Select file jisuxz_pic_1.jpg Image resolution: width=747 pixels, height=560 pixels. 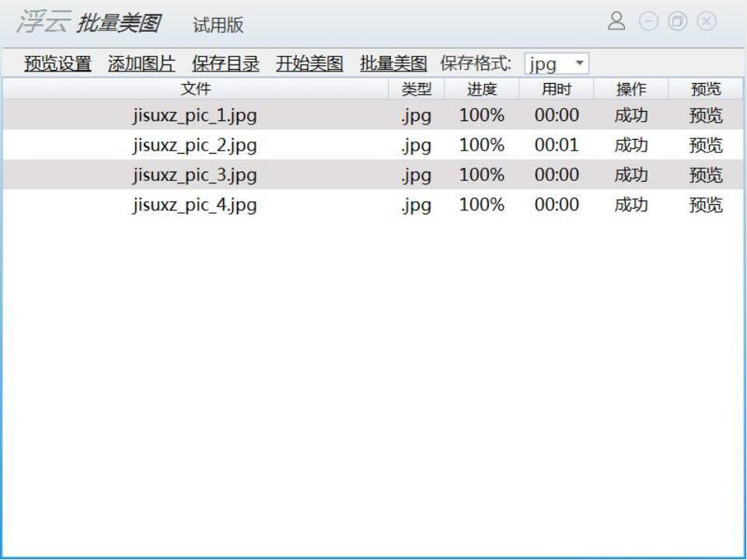(x=195, y=116)
